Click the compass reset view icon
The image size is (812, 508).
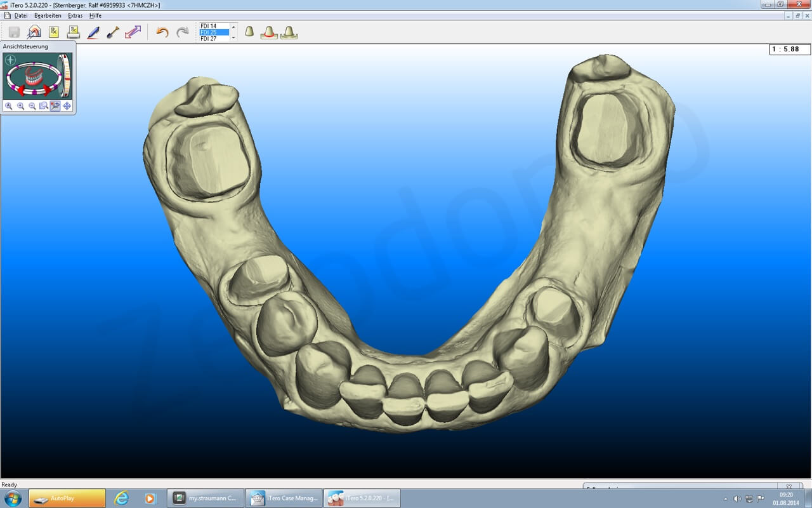10,60
